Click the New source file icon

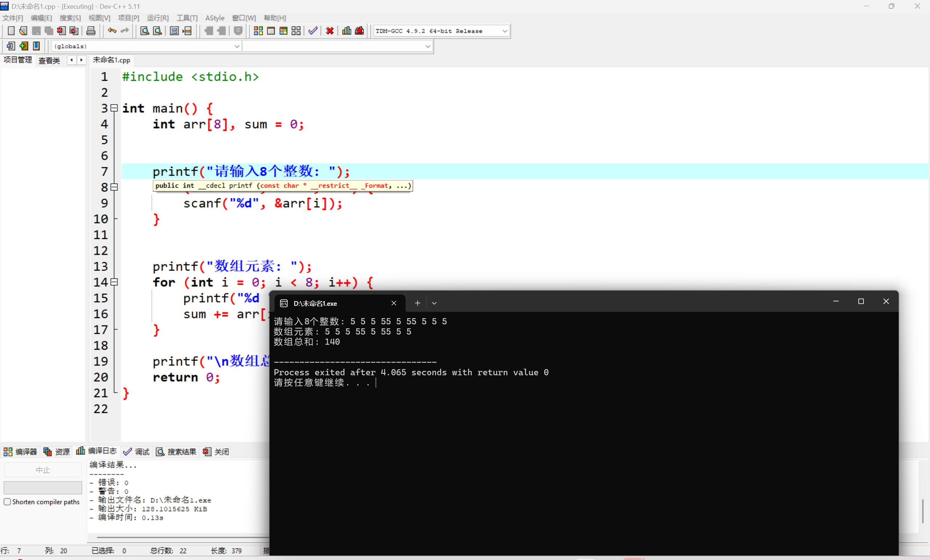(11, 31)
